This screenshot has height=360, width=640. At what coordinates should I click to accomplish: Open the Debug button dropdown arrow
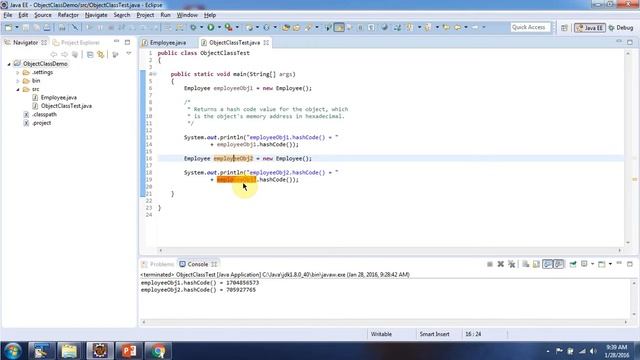[x=201, y=27]
